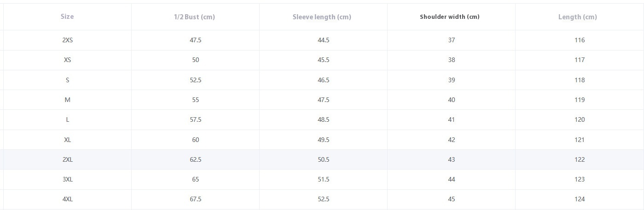This screenshot has width=644, height=210.
Task: Click the Length (cm) column header
Action: [578, 17]
